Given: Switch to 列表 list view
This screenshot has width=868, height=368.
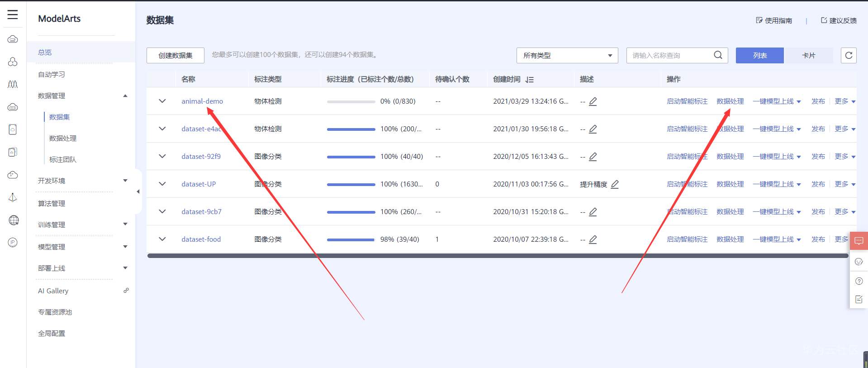Looking at the screenshot, I should tap(760, 55).
